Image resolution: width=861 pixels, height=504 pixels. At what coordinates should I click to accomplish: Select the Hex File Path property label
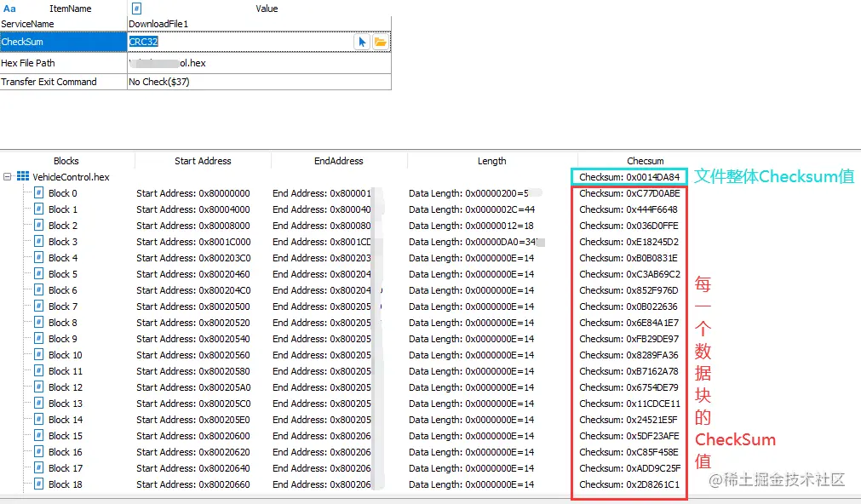(28, 63)
